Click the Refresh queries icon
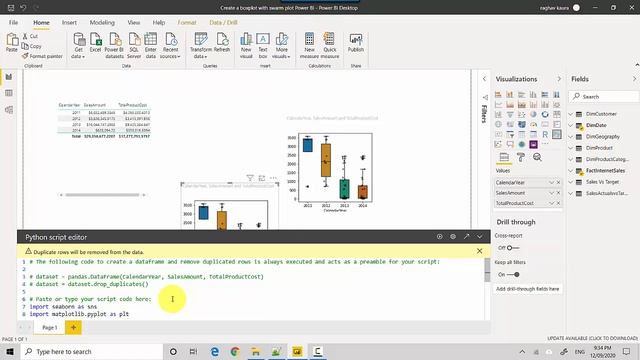Image resolution: width=640 pixels, height=360 pixels. tap(222, 42)
